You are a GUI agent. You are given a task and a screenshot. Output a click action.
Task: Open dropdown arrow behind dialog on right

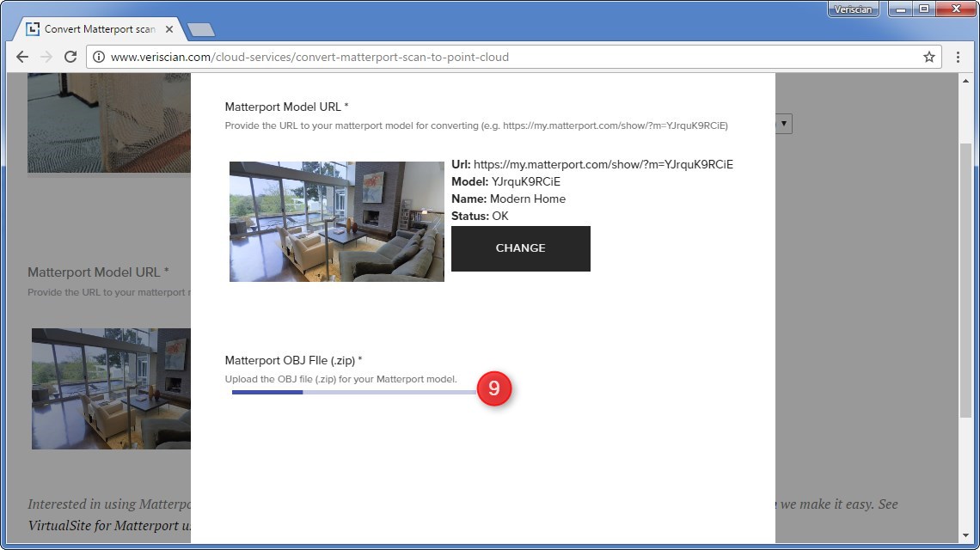[784, 124]
